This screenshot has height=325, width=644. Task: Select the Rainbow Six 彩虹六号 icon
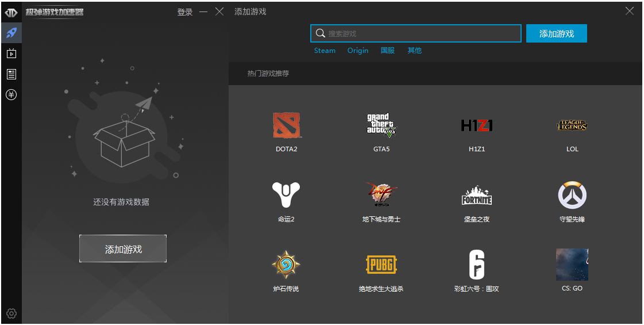coord(477,265)
